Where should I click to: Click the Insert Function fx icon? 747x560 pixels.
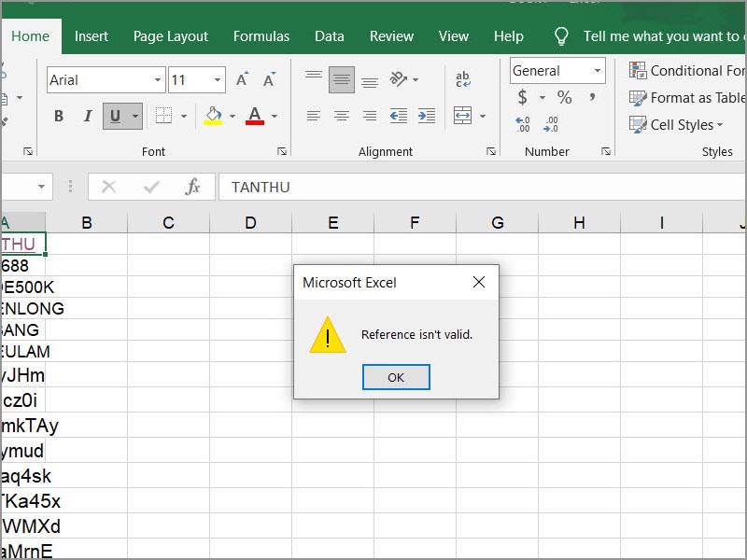[192, 187]
